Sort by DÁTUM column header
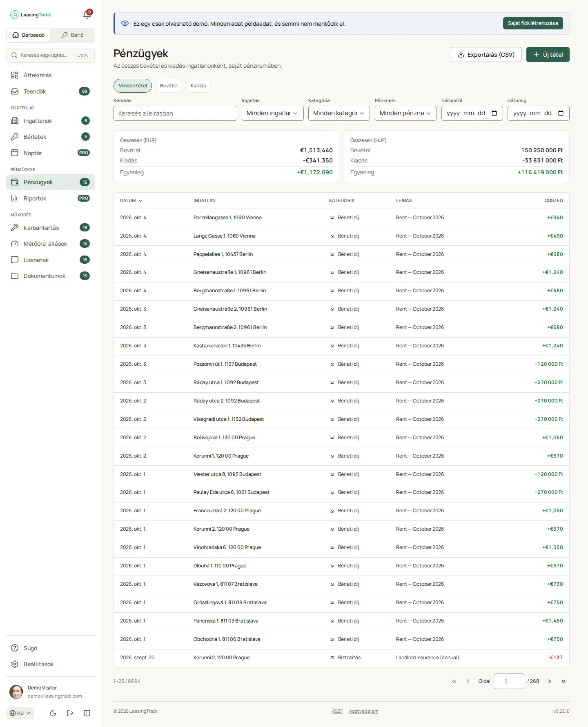This screenshot has height=727, width=588. tap(131, 200)
